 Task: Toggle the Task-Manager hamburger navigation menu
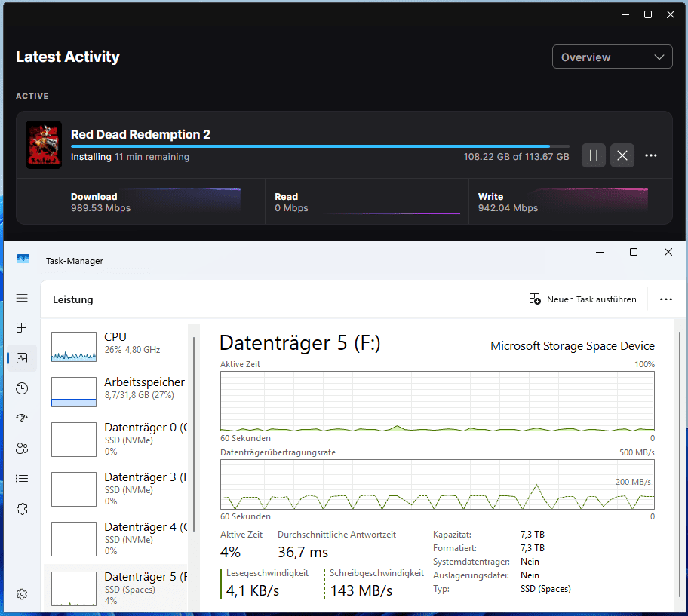click(22, 298)
